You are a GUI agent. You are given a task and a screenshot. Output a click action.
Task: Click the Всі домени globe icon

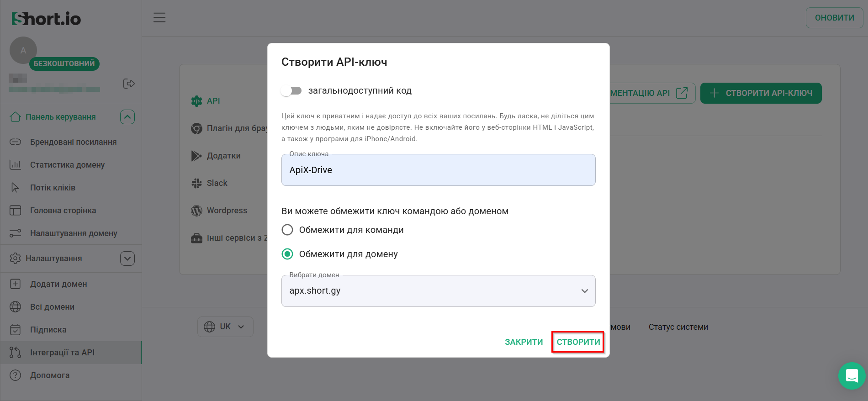[x=15, y=307]
